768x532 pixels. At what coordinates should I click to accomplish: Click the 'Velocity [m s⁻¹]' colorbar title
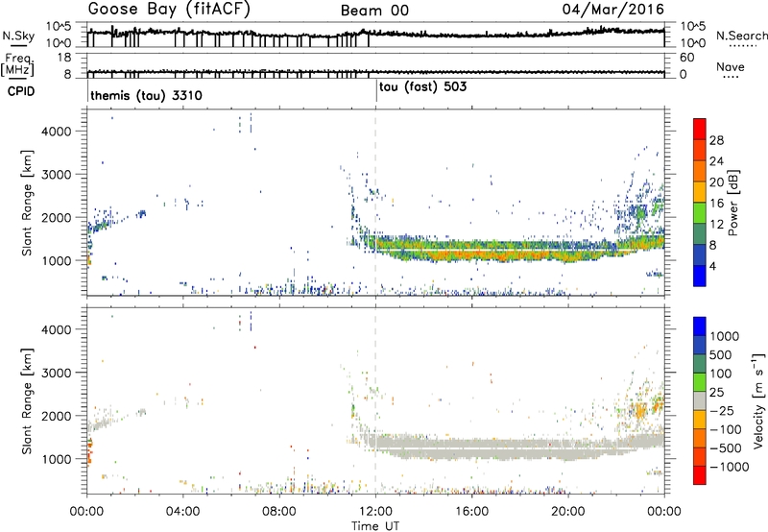758,400
